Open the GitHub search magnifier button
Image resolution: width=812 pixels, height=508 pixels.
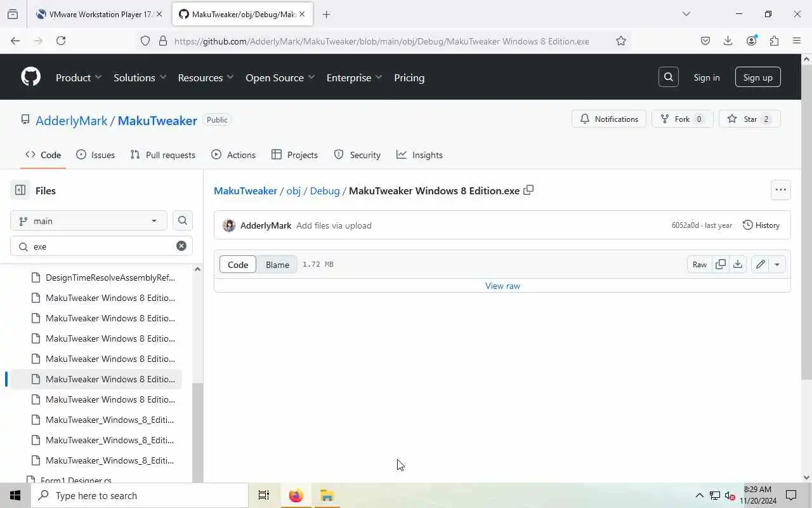click(x=669, y=77)
